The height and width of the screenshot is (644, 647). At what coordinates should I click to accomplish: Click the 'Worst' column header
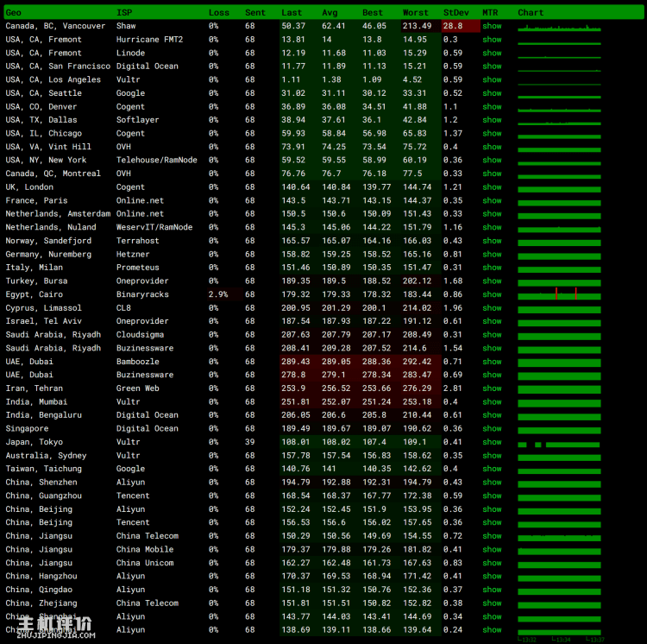click(416, 13)
